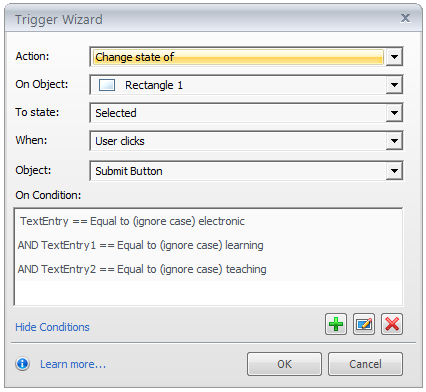Expand the When dropdown arrow
Viewport: 426px width, 392px height.
click(x=394, y=141)
